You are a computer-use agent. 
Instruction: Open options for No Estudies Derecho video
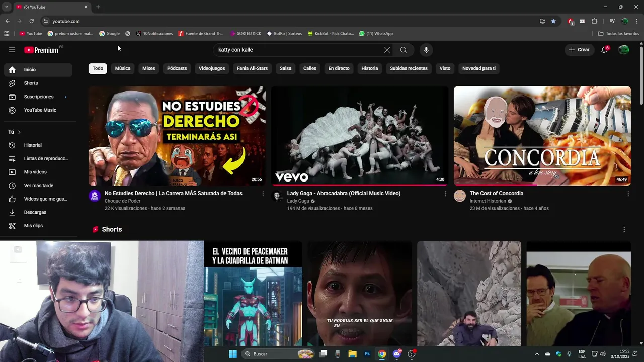click(x=263, y=194)
